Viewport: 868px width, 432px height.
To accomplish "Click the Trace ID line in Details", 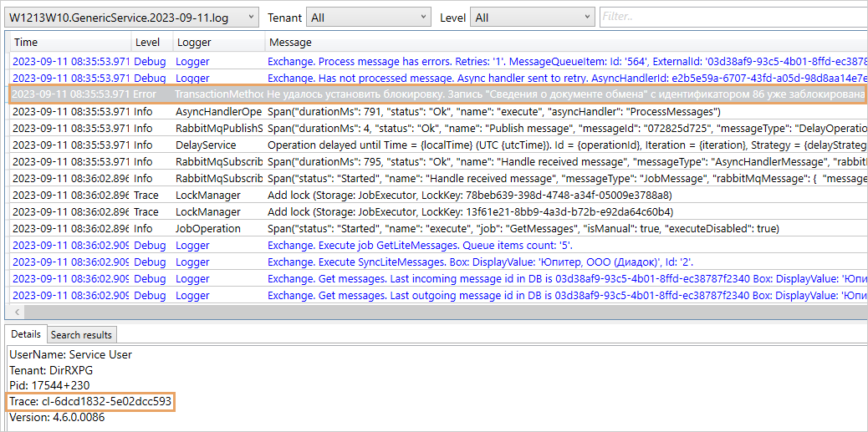I will [x=90, y=402].
